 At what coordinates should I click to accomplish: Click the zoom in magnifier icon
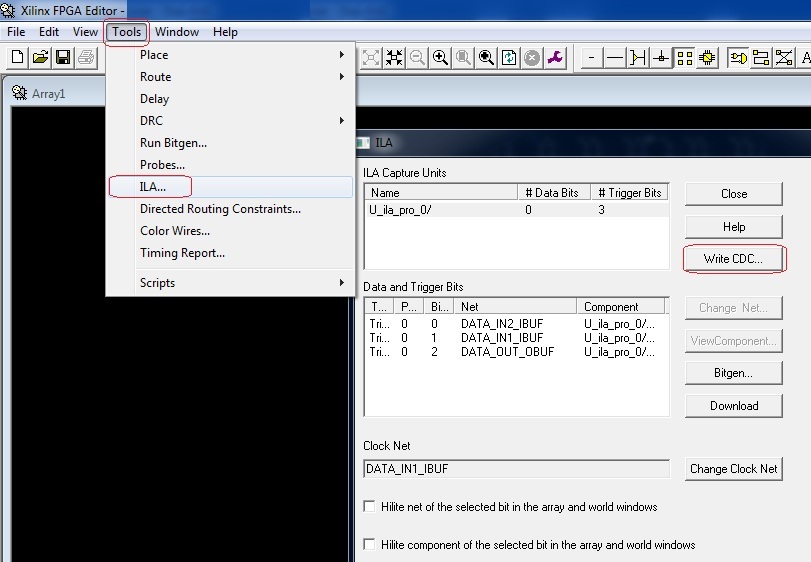point(440,58)
